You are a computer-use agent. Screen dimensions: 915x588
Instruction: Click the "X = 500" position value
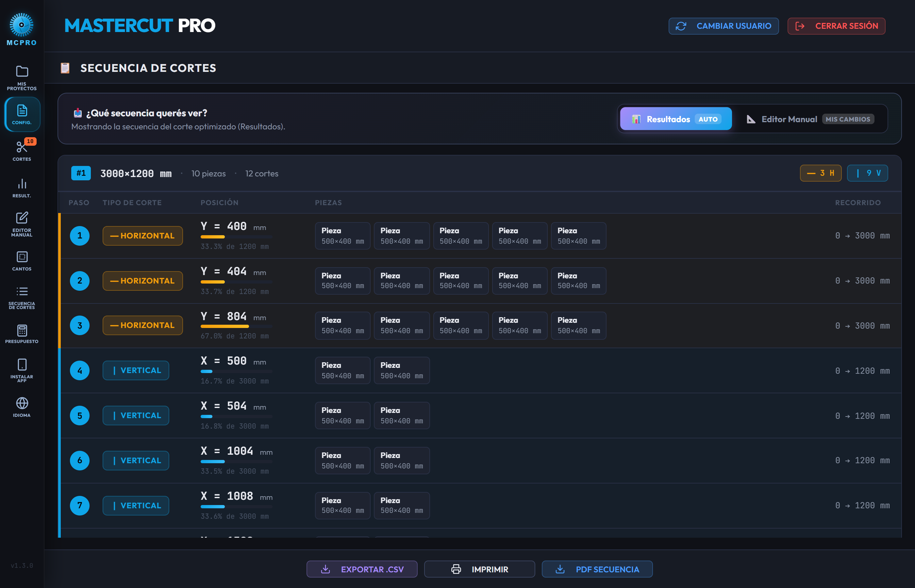224,361
